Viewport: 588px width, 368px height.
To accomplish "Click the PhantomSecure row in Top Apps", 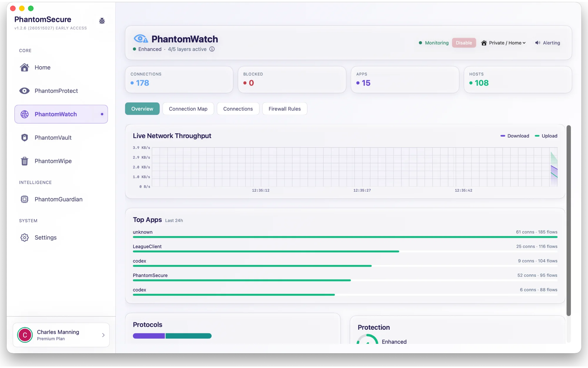I will (x=345, y=277).
